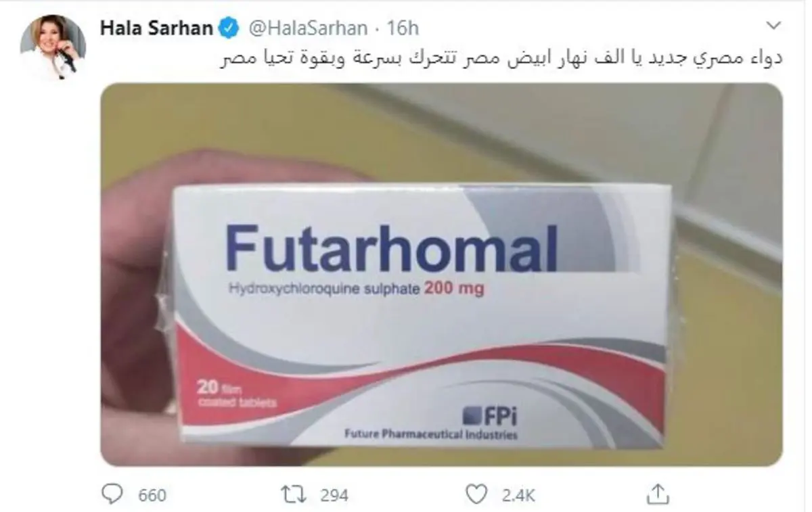Open Hala Sarhan's profile avatar

pyautogui.click(x=53, y=46)
